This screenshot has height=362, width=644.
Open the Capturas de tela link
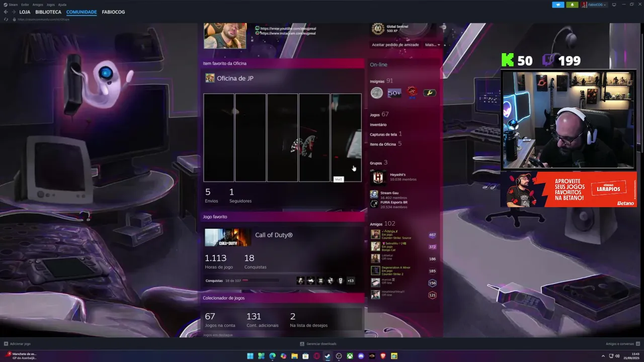tap(386, 134)
